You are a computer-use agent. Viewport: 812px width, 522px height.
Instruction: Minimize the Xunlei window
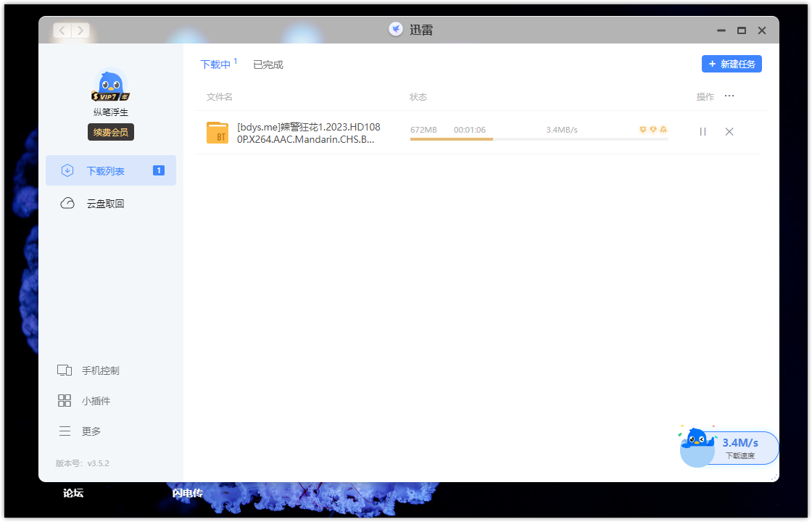click(x=721, y=30)
